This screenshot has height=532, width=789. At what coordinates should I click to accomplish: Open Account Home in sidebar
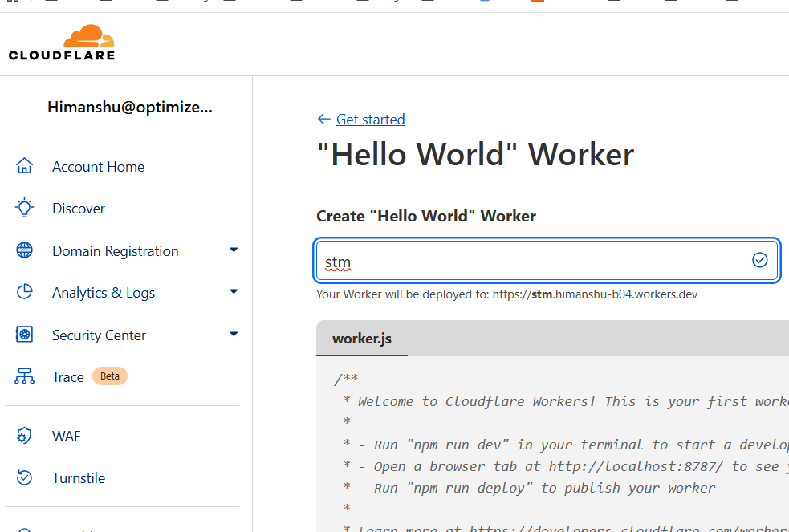tap(98, 166)
